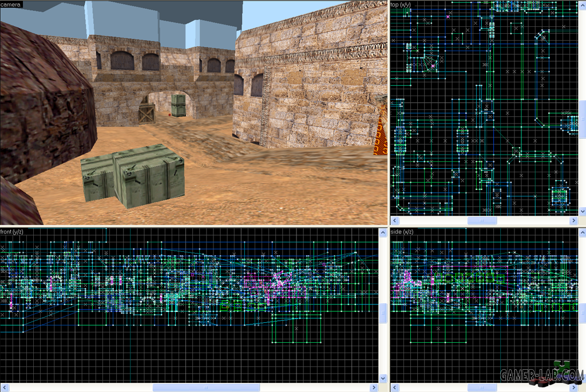586x392 pixels.
Task: Click down scroll arrow of front view
Action: tap(383, 378)
